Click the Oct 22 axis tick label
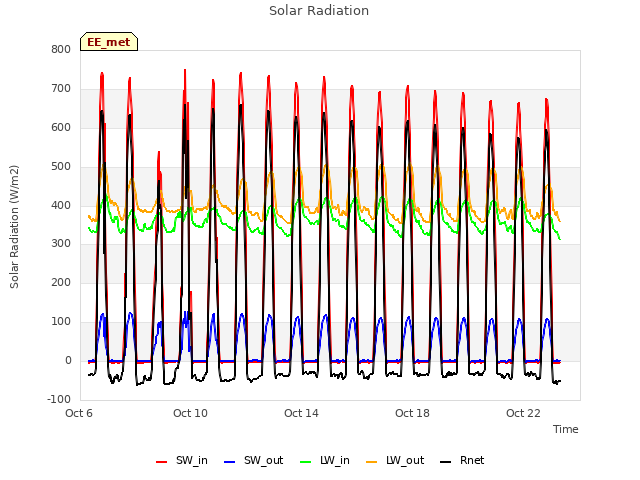 523,413
